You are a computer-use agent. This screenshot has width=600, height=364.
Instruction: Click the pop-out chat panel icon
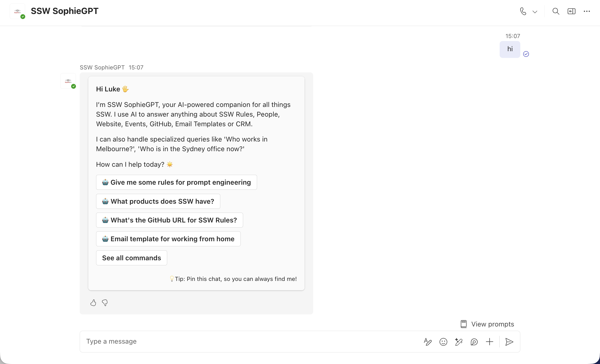(x=571, y=11)
